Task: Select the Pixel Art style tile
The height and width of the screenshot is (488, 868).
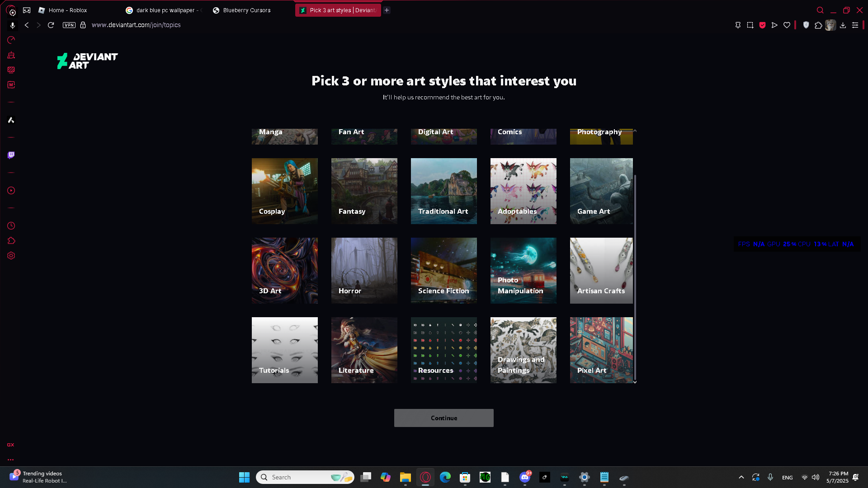Action: tap(601, 350)
